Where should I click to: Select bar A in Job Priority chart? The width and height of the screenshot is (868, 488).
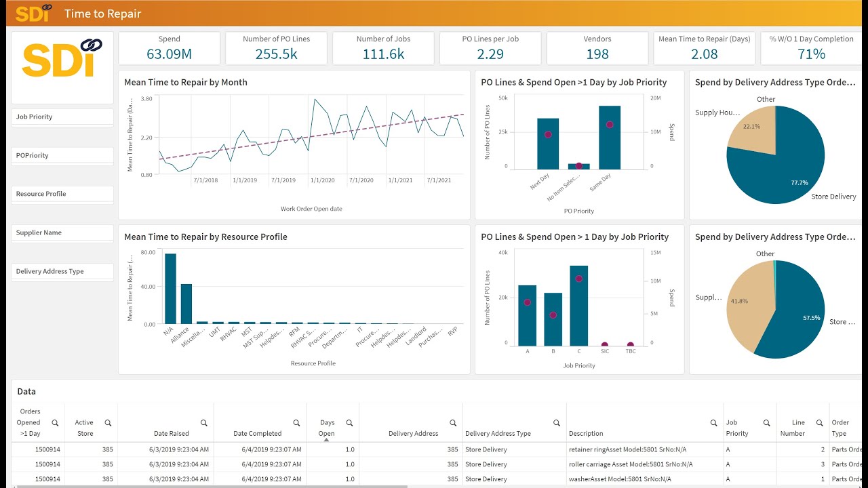527,315
